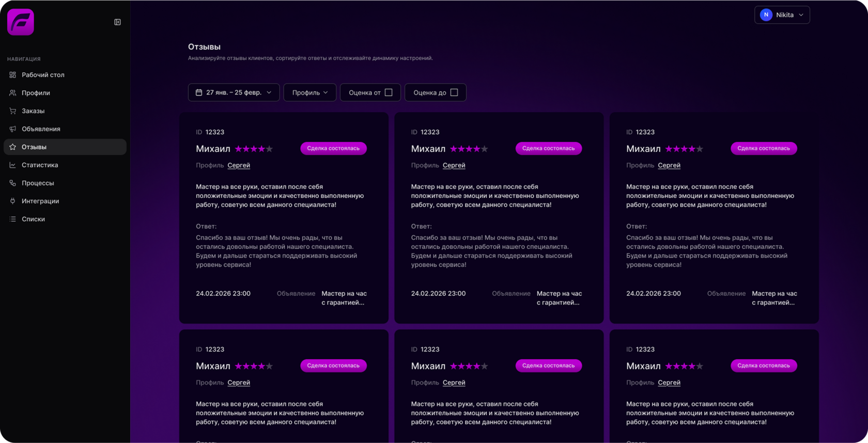Image resolution: width=868 pixels, height=443 pixels.
Task: Click the Профили people icon
Action: 13,93
